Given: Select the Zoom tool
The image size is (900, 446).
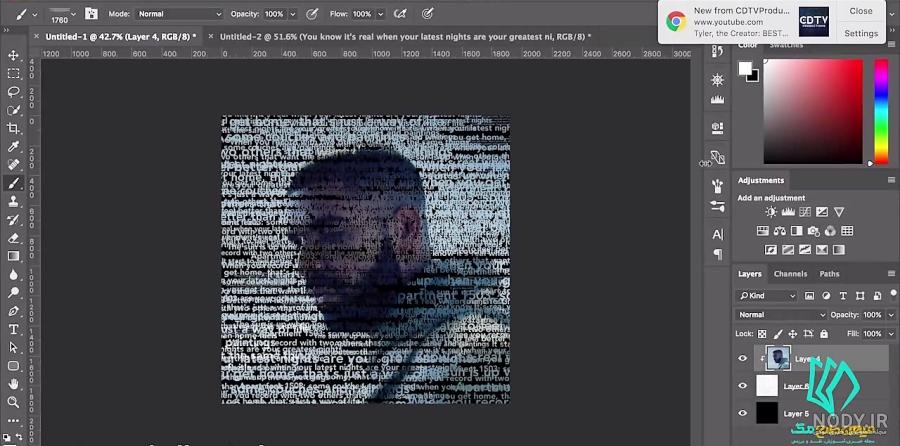Looking at the screenshot, I should pos(13,402).
